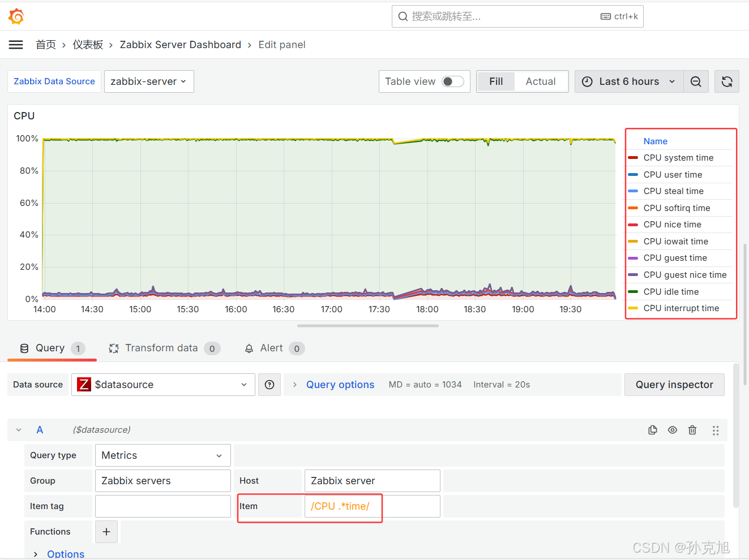This screenshot has height=560, width=749.
Task: Refresh the dashboard with the refresh icon
Action: click(727, 81)
